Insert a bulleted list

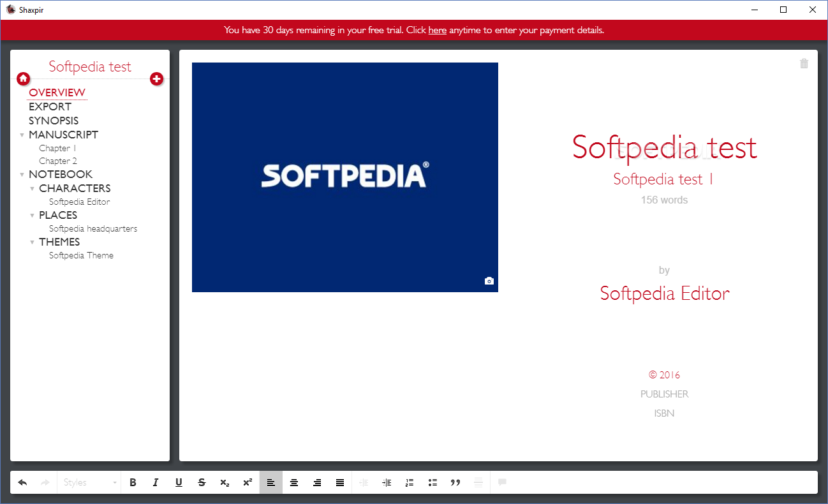coord(432,482)
